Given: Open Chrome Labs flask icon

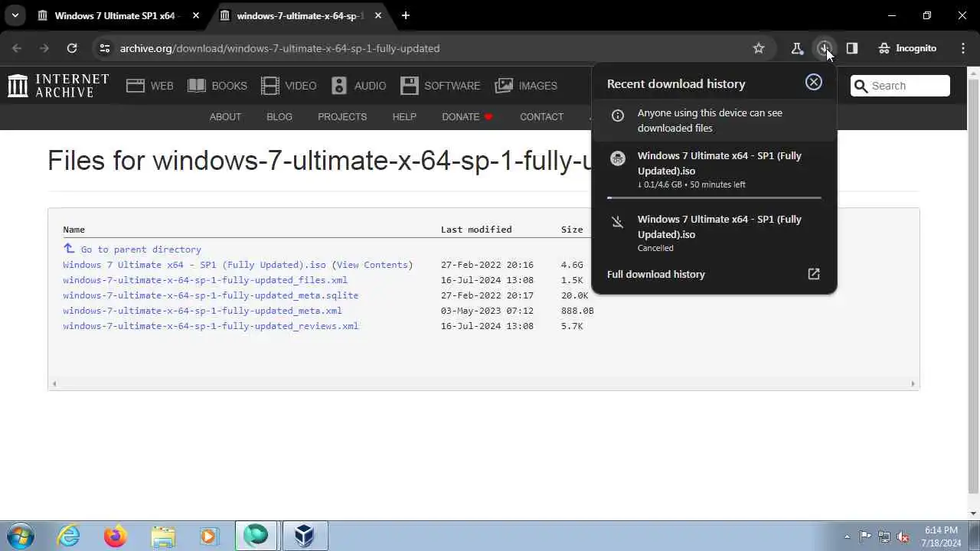Looking at the screenshot, I should coord(797,48).
